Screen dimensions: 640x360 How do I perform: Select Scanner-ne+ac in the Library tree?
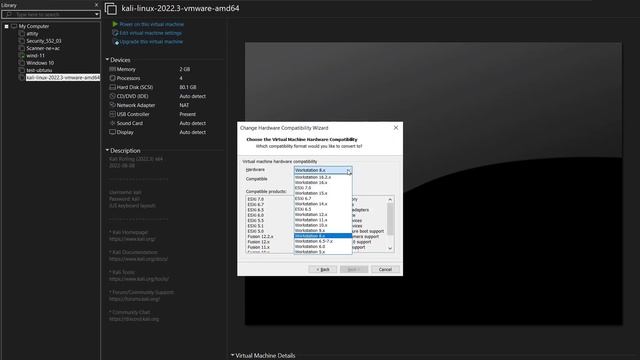pos(43,48)
